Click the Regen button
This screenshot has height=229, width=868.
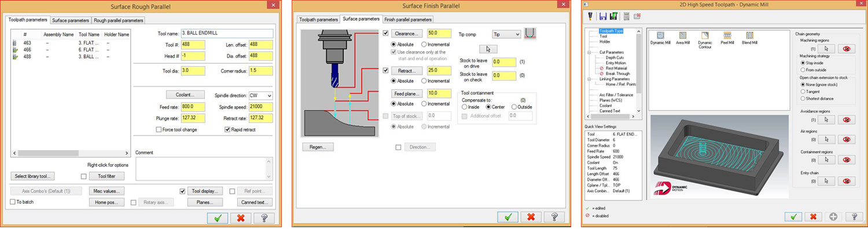tap(318, 147)
